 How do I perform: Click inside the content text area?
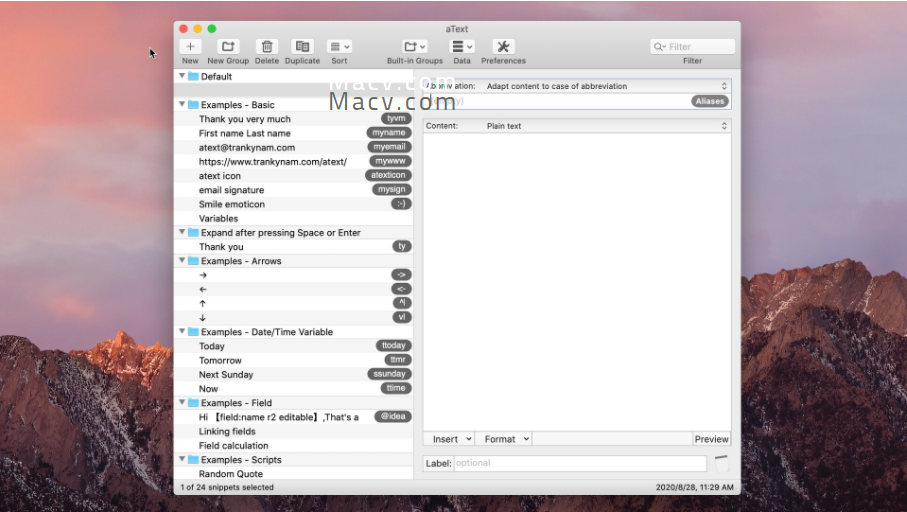[x=577, y=282]
